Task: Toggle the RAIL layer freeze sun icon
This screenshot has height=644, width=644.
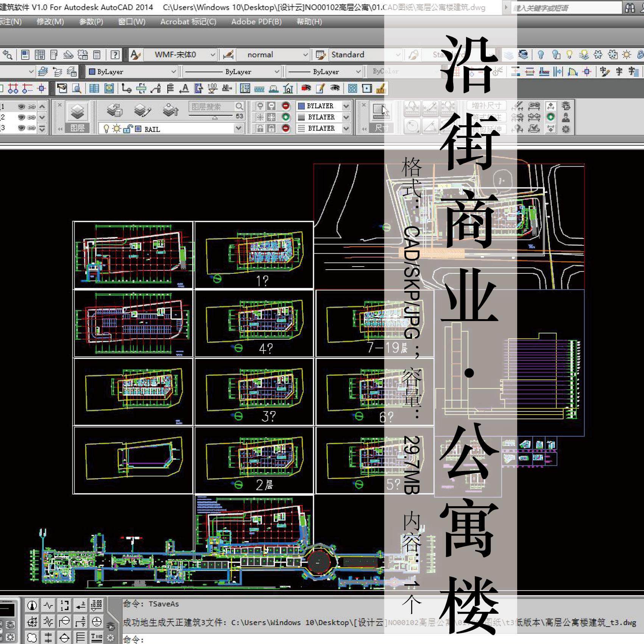Action: (116, 129)
